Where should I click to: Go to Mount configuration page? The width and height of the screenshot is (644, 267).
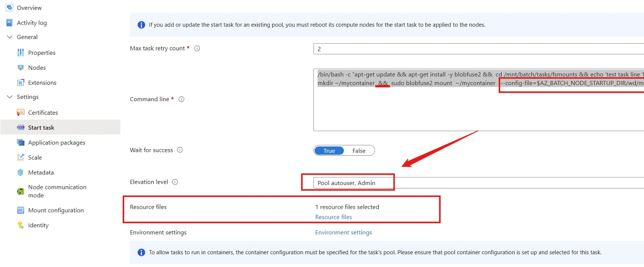[x=56, y=210]
